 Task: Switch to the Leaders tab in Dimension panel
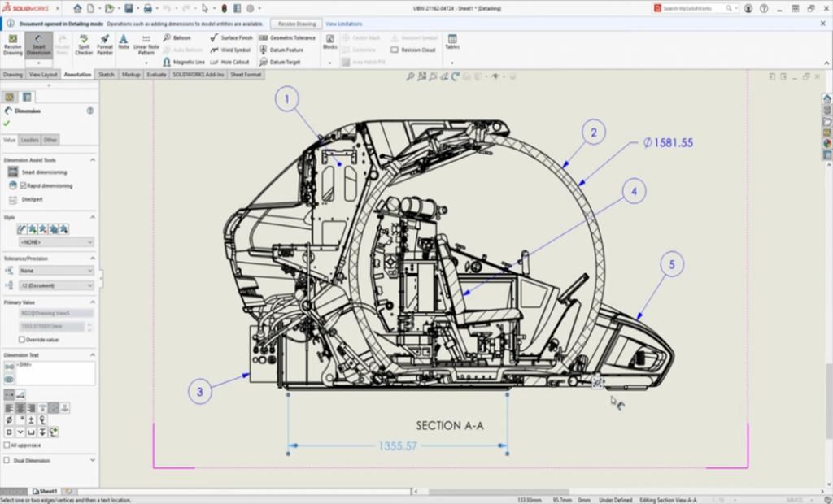tap(30, 140)
